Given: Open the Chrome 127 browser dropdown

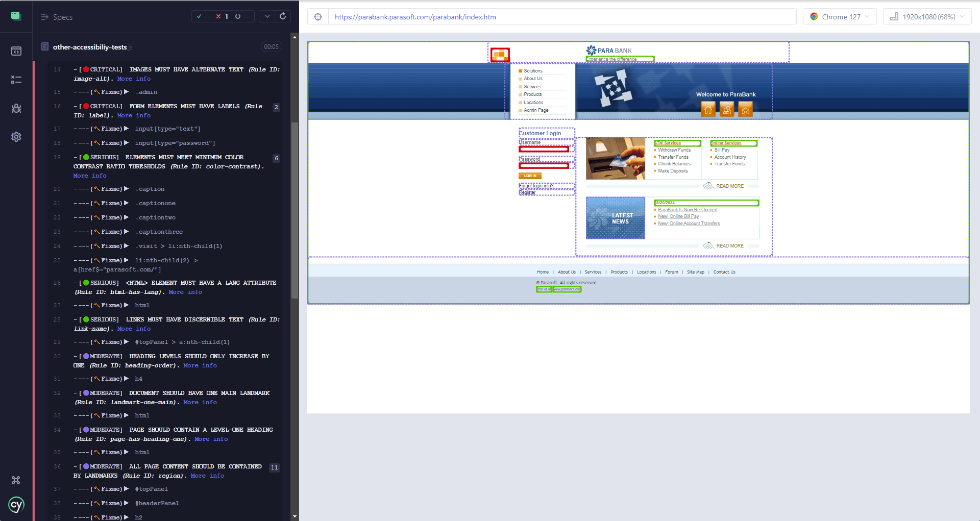Looking at the screenshot, I should (x=839, y=16).
